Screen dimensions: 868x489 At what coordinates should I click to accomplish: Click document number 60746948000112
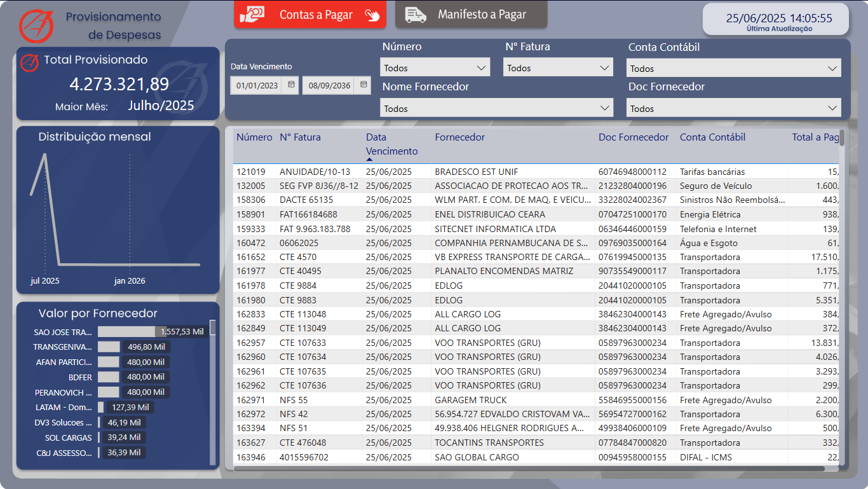coord(633,172)
